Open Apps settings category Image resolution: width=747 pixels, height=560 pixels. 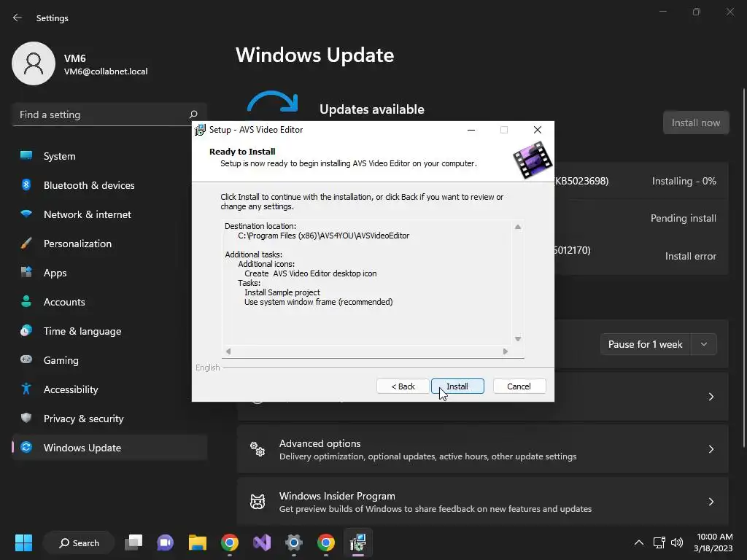pyautogui.click(x=109, y=273)
